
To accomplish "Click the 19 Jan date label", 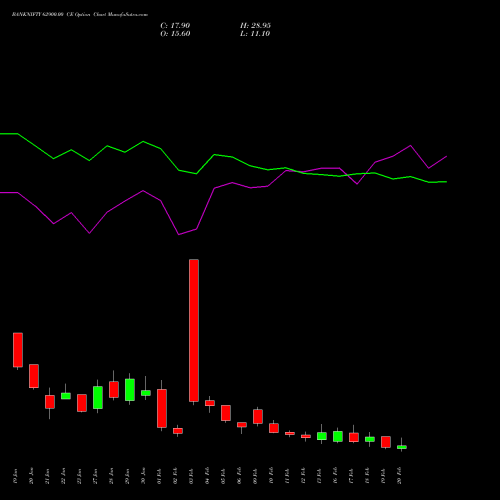I will [15, 476].
